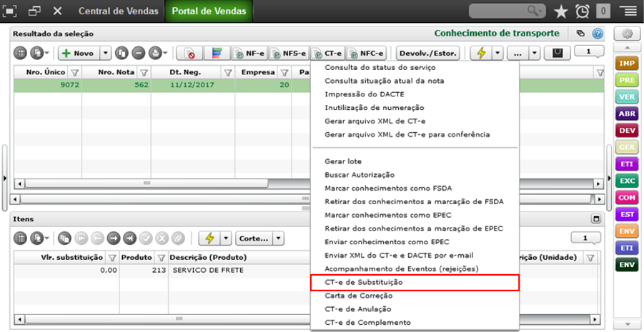Click the document cancel icon with the red circle
Viewport: 644px width, 332px height.
(189, 53)
